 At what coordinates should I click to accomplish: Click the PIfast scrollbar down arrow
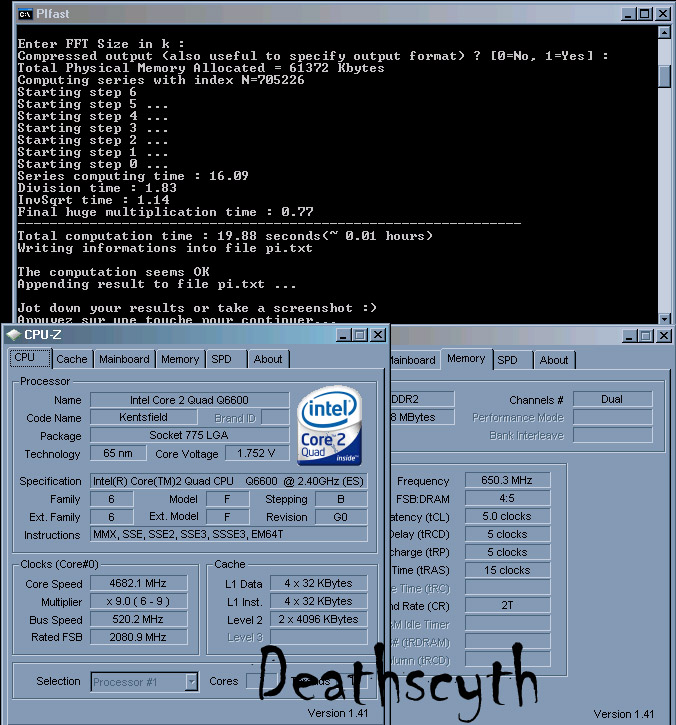pyautogui.click(x=664, y=318)
